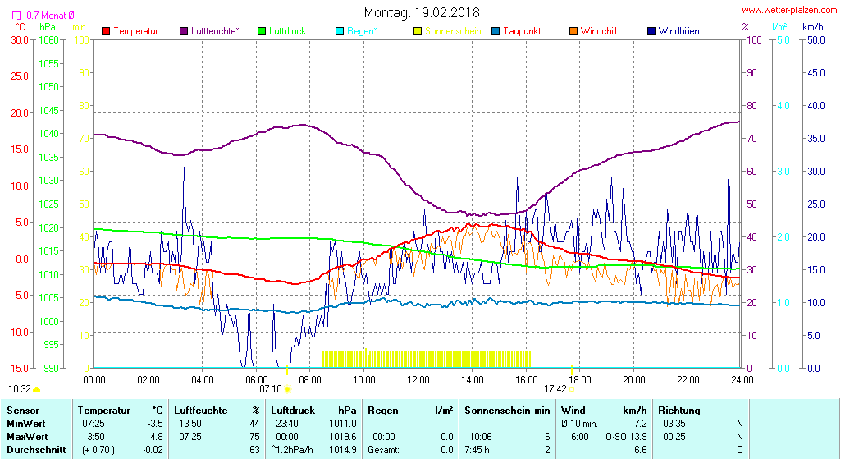This screenshot has width=868, height=459.
Task: Click the -0.7 Monat-Ø label
Action: [x=48, y=16]
